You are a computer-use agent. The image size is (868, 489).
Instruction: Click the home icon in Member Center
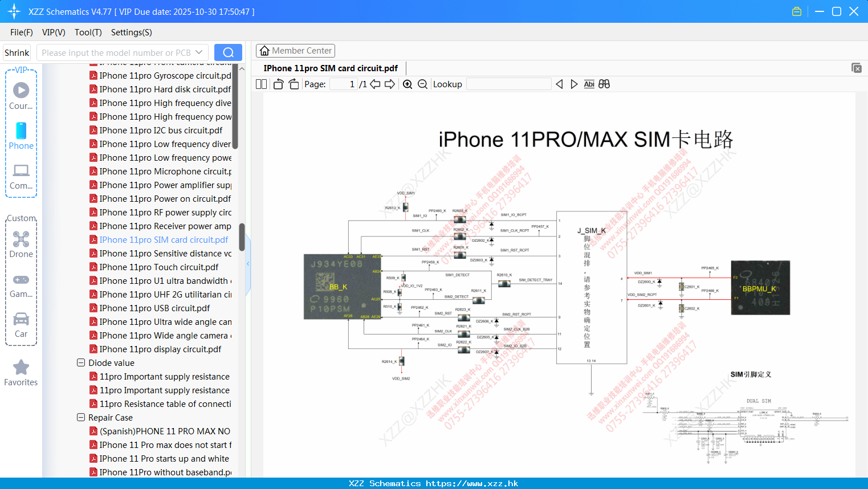[x=264, y=51]
